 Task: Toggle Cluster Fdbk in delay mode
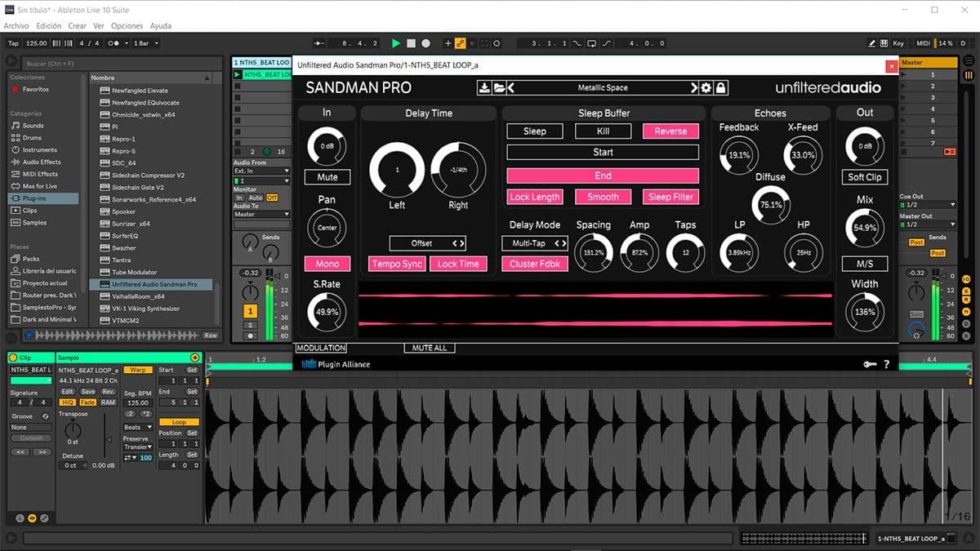point(535,264)
